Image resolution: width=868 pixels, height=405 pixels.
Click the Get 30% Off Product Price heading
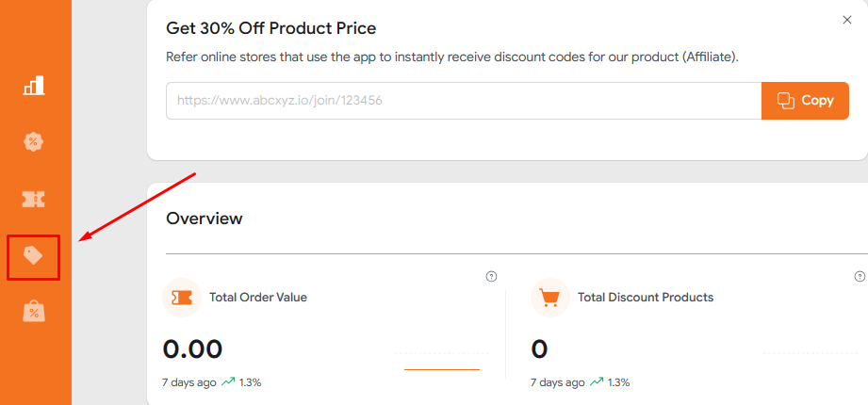click(271, 29)
